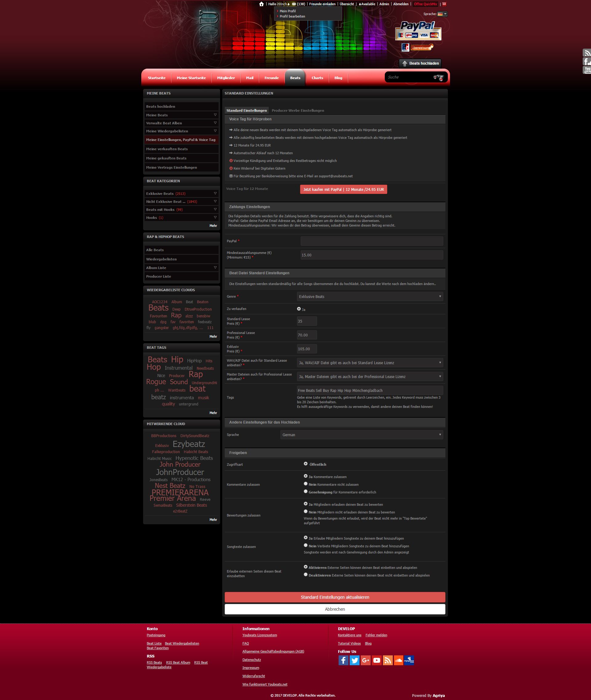Expand the Exklusive Beats (2513) category
Image resolution: width=591 pixels, height=700 pixels.
[215, 193]
